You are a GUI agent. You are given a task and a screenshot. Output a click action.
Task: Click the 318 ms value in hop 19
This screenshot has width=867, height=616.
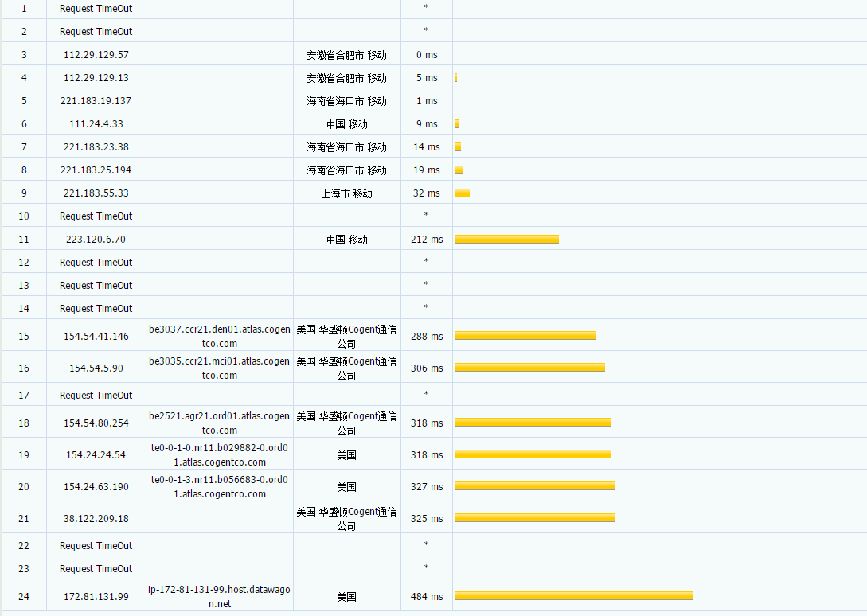pos(427,455)
